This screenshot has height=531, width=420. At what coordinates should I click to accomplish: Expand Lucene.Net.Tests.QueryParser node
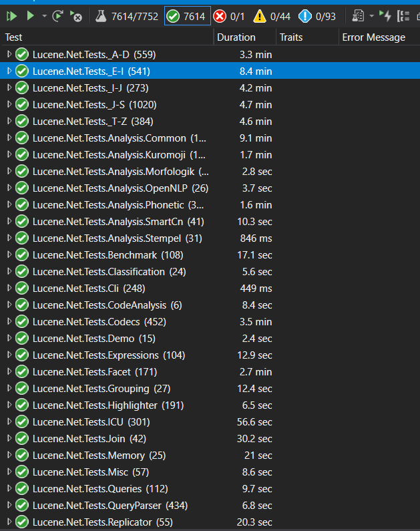point(9,505)
